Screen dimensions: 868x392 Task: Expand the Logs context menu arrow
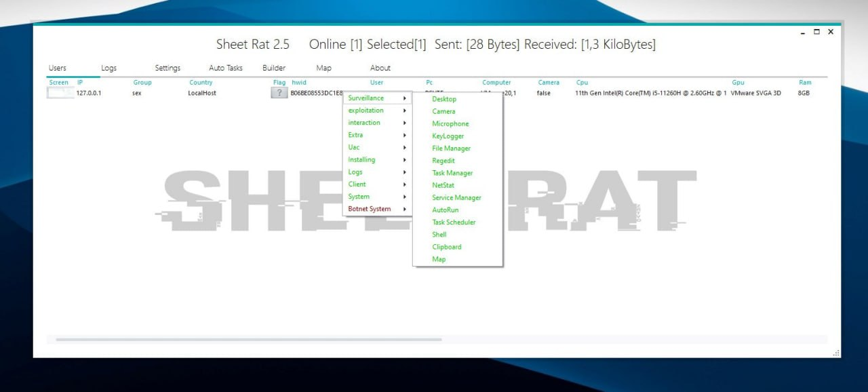click(x=405, y=172)
